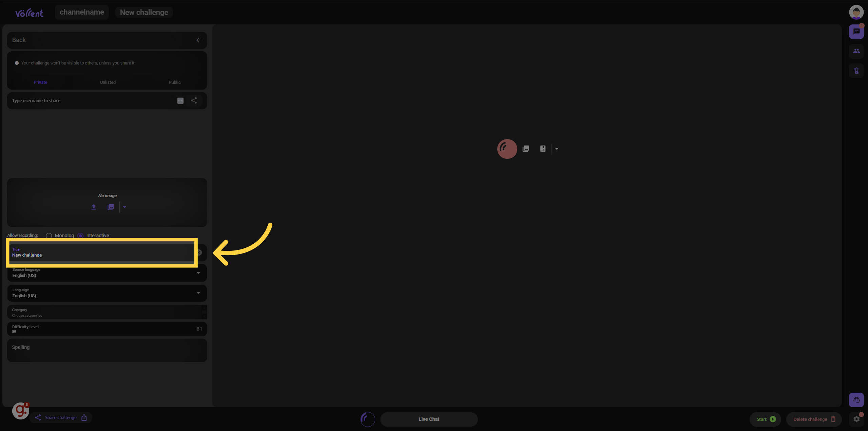868x431 pixels.
Task: Select the Unlisted tab option
Action: (108, 82)
